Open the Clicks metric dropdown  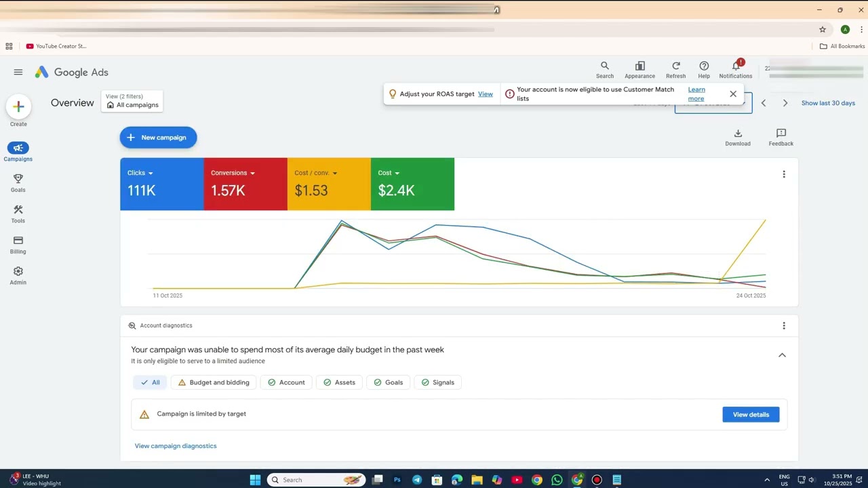140,173
